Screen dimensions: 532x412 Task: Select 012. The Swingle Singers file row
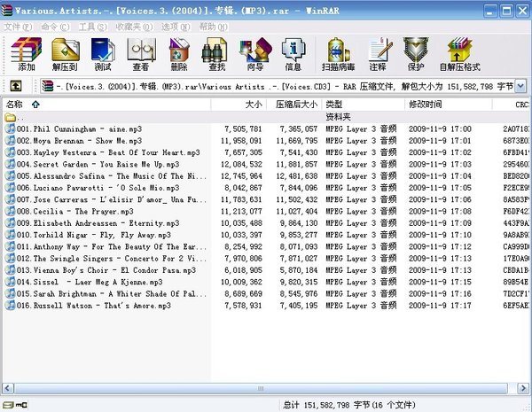[266, 259]
